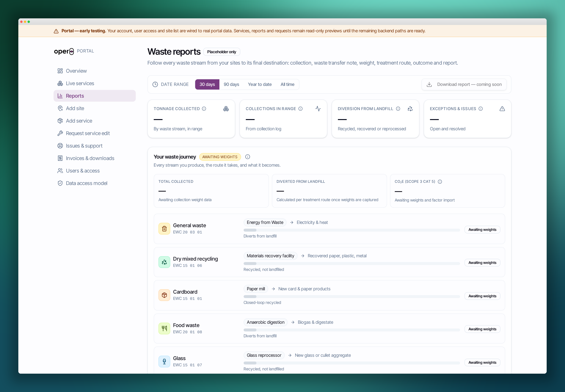Viewport: 565px width, 392px height.
Task: Click the Reports bar chart icon
Action: pyautogui.click(x=60, y=96)
